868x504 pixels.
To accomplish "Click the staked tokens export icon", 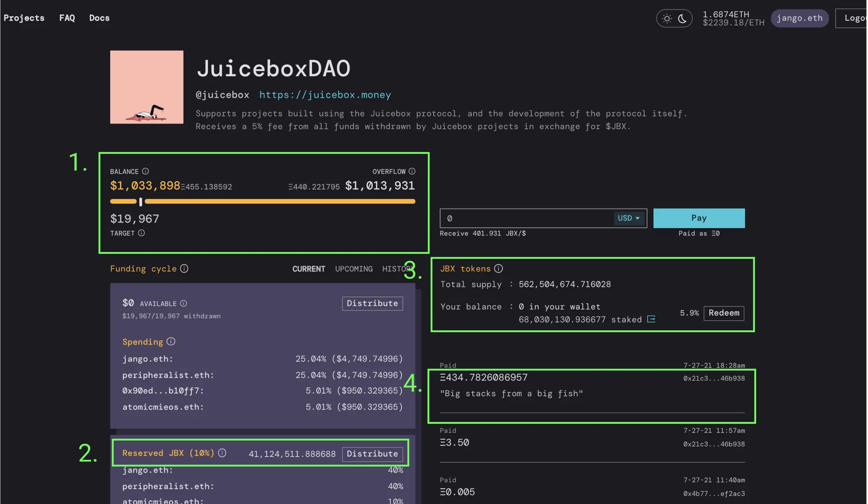I will [651, 319].
